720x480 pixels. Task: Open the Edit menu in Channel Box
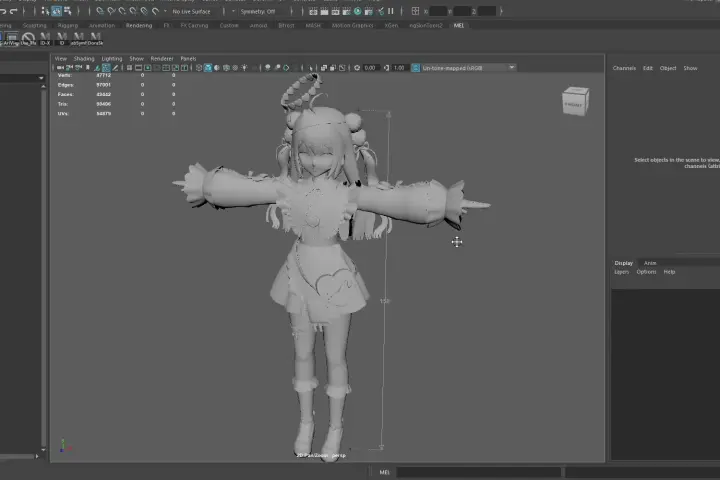[647, 68]
